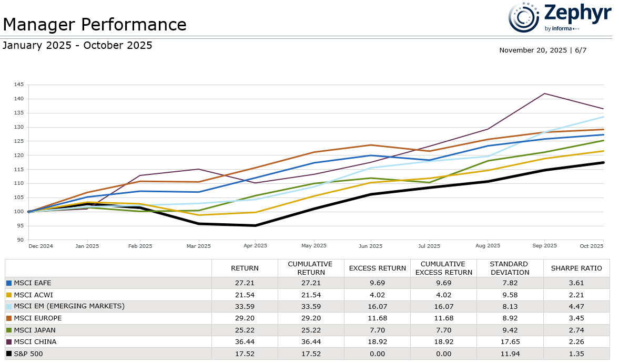Click the EXCESS RETURN column header
This screenshot has height=364, width=619.
click(377, 268)
